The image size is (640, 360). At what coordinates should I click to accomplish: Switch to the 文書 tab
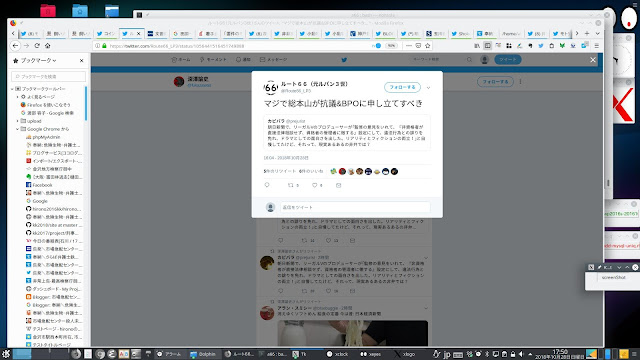point(157,33)
